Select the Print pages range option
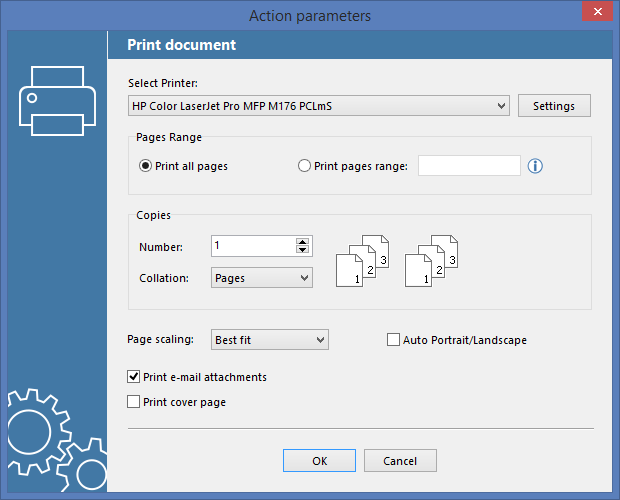620x500 pixels. [x=304, y=166]
